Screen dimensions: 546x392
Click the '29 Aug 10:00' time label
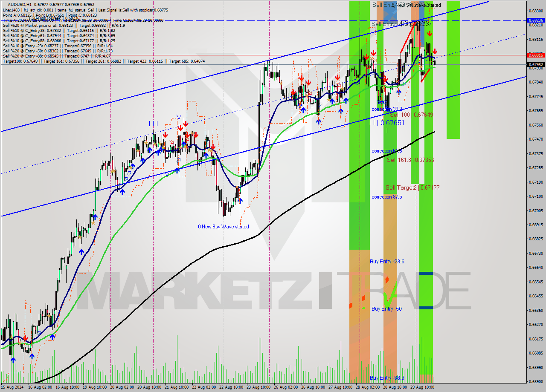422,388
